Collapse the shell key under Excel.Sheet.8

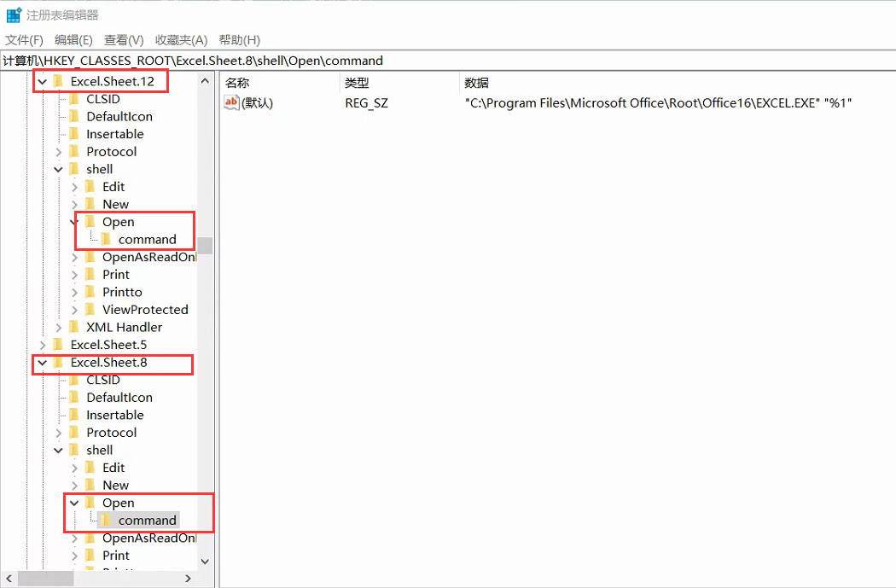click(x=58, y=451)
